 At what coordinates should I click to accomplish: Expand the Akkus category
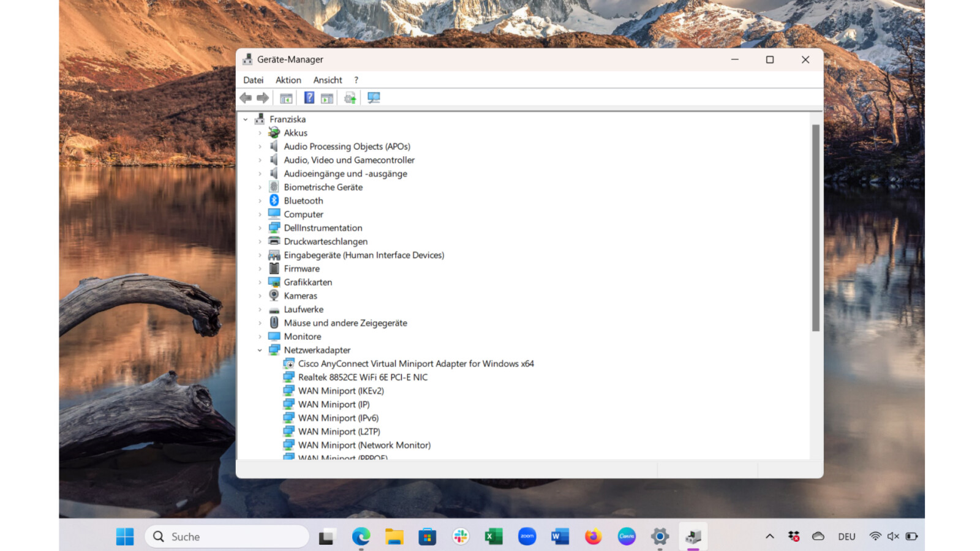coord(260,133)
